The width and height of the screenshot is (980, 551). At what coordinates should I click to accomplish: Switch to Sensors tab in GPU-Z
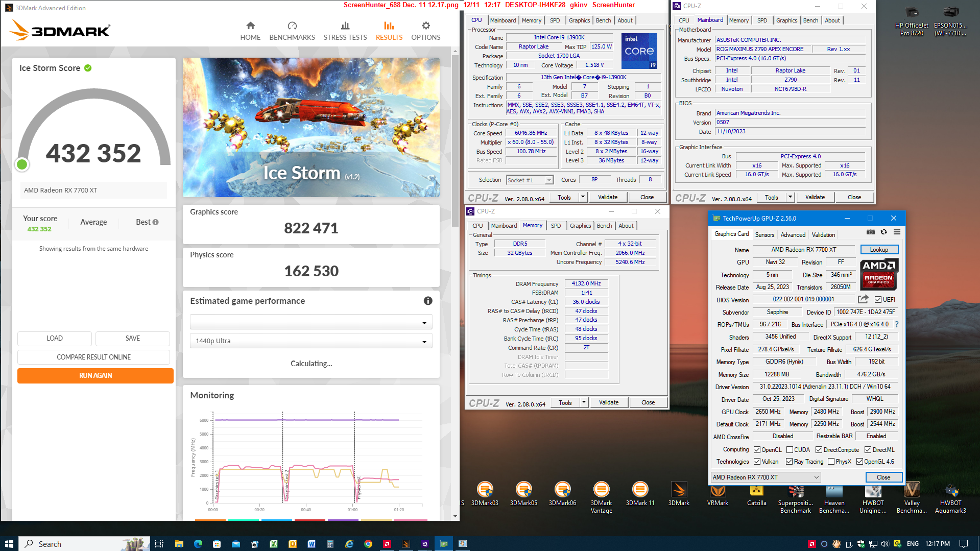coord(764,235)
